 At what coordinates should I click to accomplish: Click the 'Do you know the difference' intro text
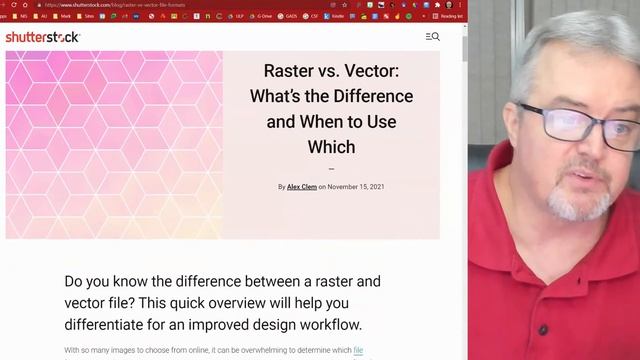[x=222, y=303]
